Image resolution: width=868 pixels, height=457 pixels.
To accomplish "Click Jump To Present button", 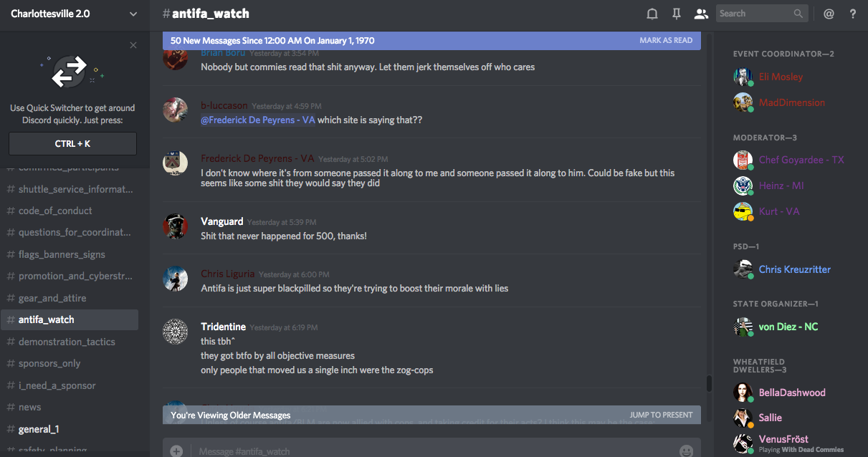I will (x=661, y=415).
